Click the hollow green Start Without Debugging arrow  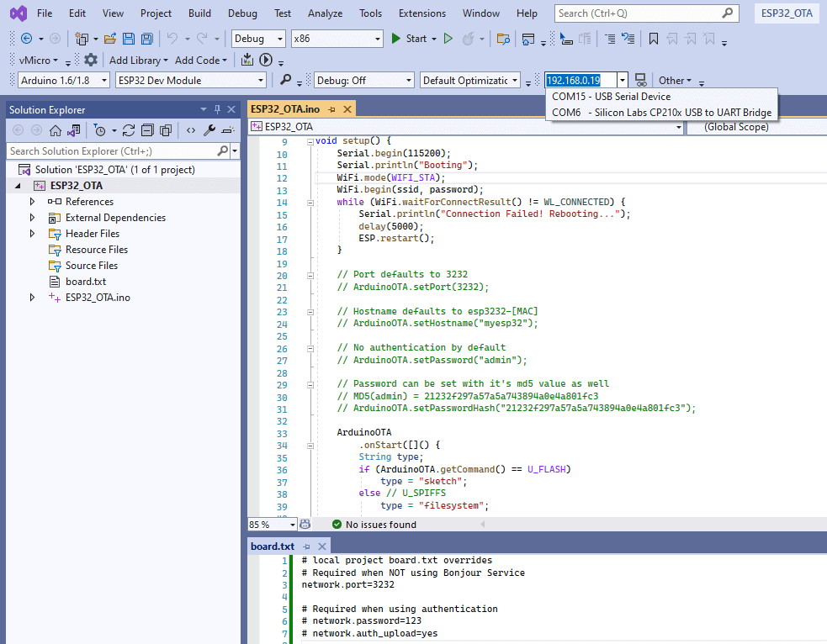point(448,39)
